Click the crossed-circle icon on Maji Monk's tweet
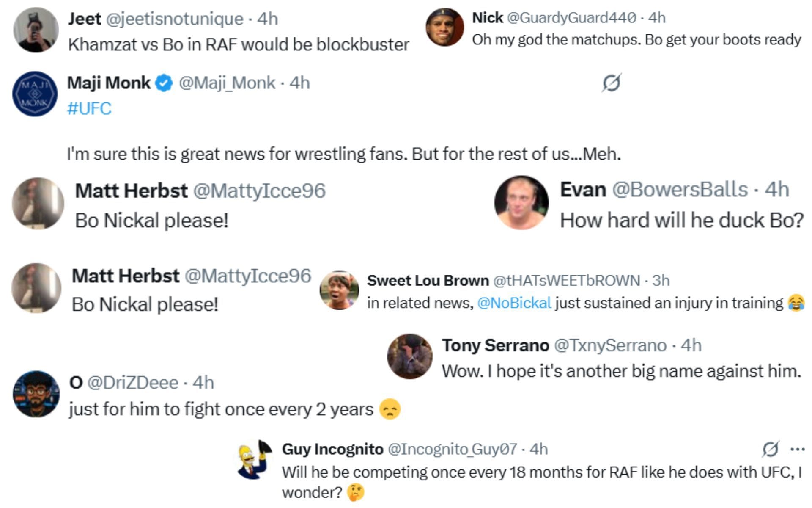The width and height of the screenshot is (812, 508). pyautogui.click(x=611, y=83)
